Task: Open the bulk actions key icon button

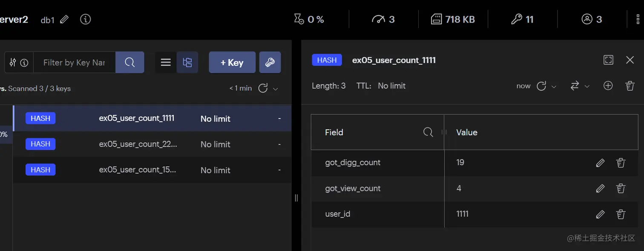Action: [x=270, y=63]
